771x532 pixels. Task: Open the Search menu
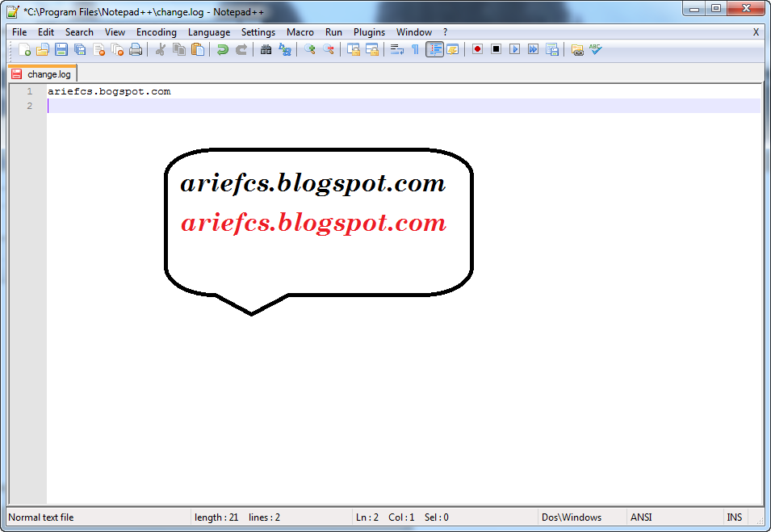[x=79, y=32]
